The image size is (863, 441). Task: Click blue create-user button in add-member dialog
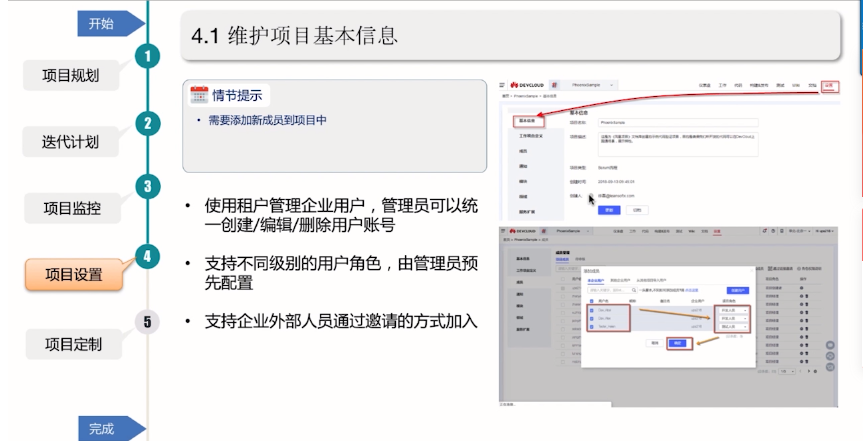(738, 290)
